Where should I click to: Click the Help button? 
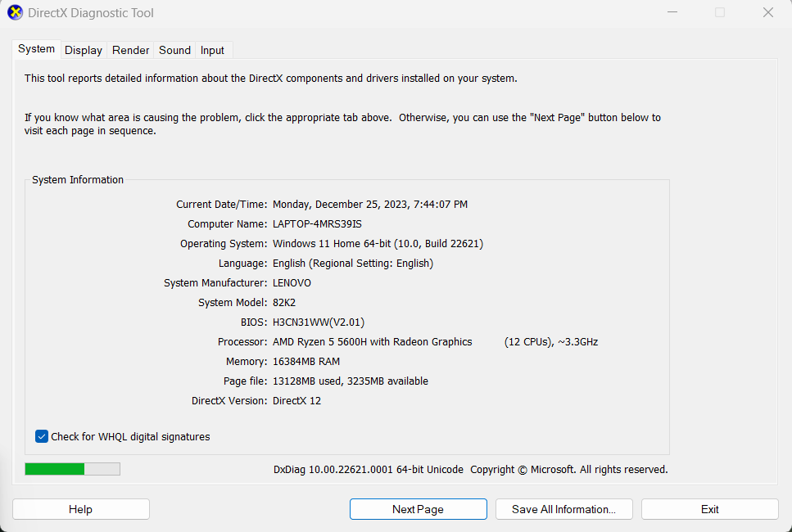tap(81, 509)
